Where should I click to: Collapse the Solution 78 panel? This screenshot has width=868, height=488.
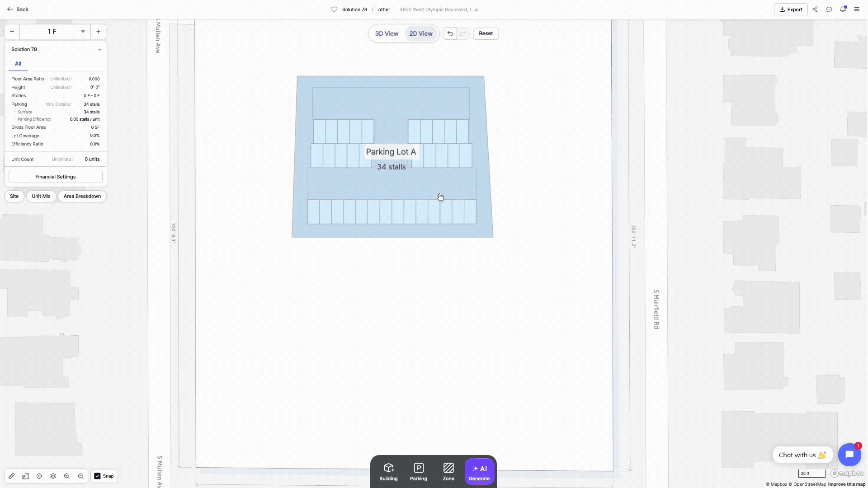click(x=99, y=50)
